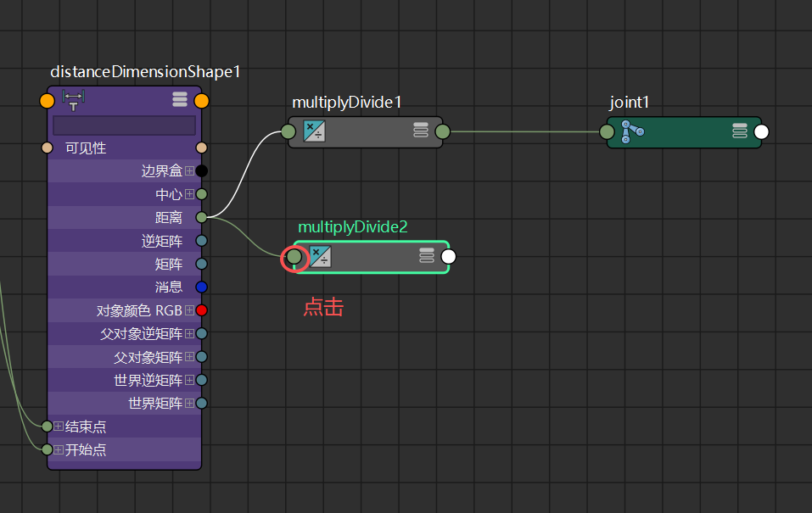The image size is (812, 513).
Task: Click the 边界盒 black output port
Action: [201, 170]
